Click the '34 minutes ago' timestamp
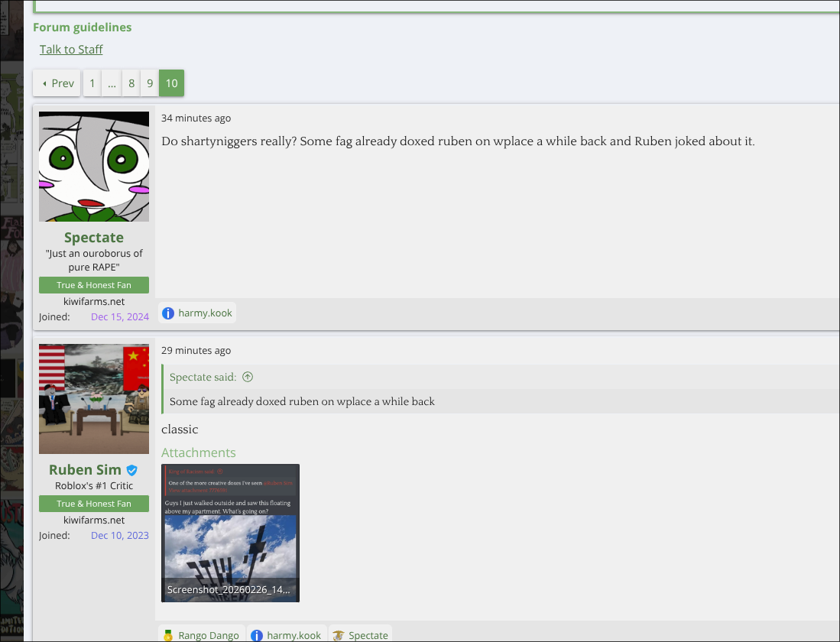The height and width of the screenshot is (642, 840). pyautogui.click(x=196, y=118)
